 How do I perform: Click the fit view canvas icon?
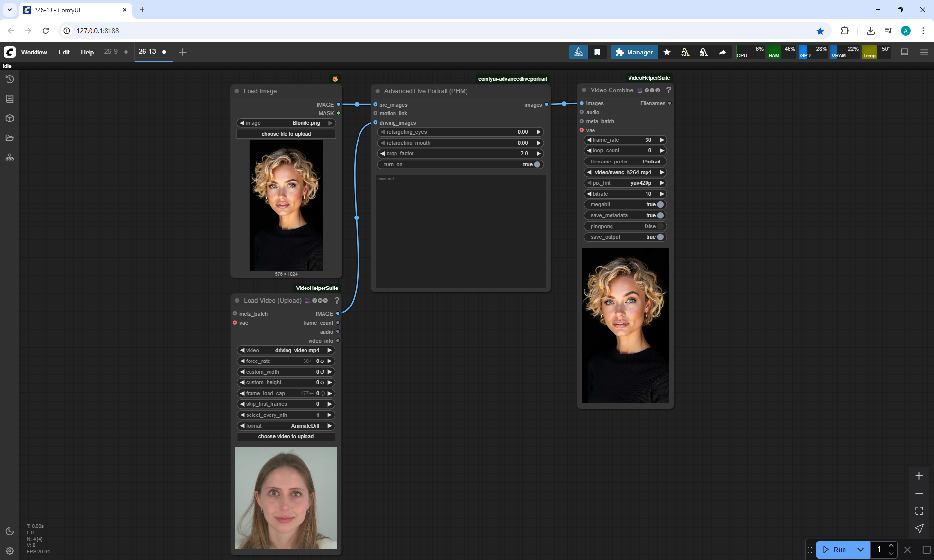[919, 511]
